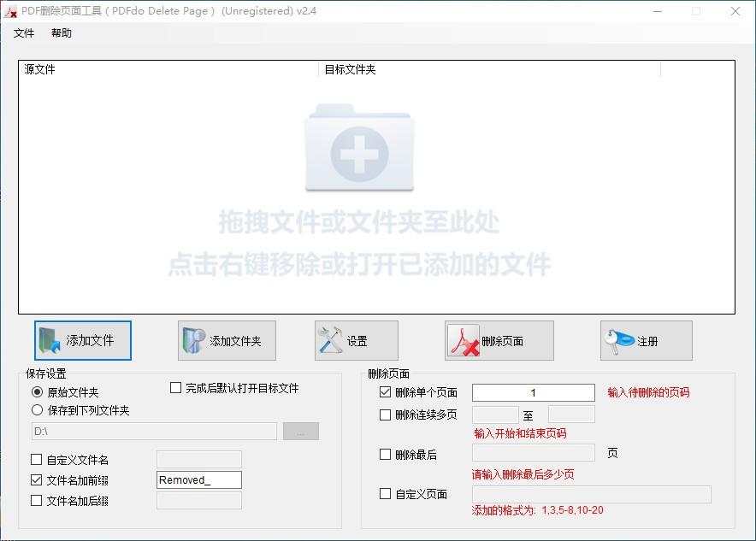Viewport: 756px width, 541px height.
Task: Click the 文件名加后缀 suffix field
Action: [x=199, y=501]
